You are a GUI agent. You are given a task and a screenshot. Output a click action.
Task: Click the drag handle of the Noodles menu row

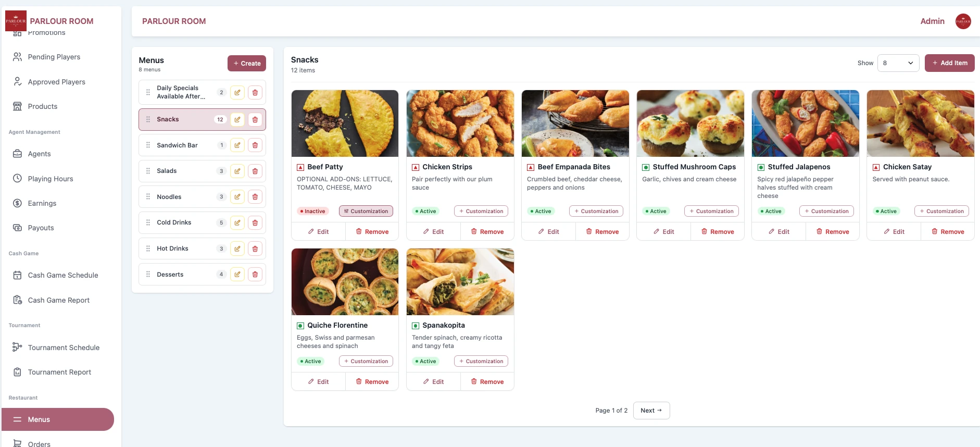pyautogui.click(x=148, y=197)
